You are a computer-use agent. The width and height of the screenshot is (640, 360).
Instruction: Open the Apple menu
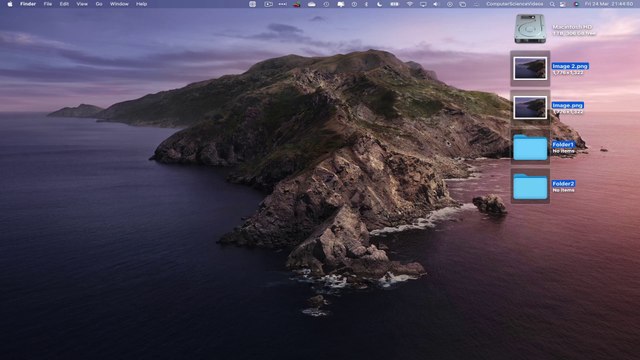click(10, 4)
